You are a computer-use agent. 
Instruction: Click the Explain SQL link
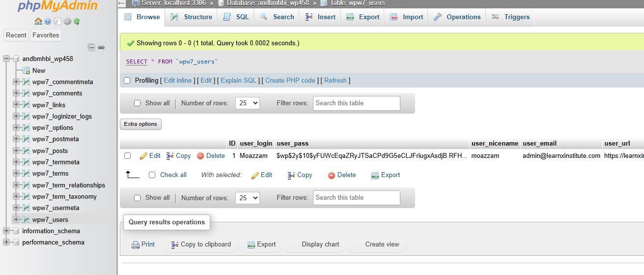coord(239,80)
